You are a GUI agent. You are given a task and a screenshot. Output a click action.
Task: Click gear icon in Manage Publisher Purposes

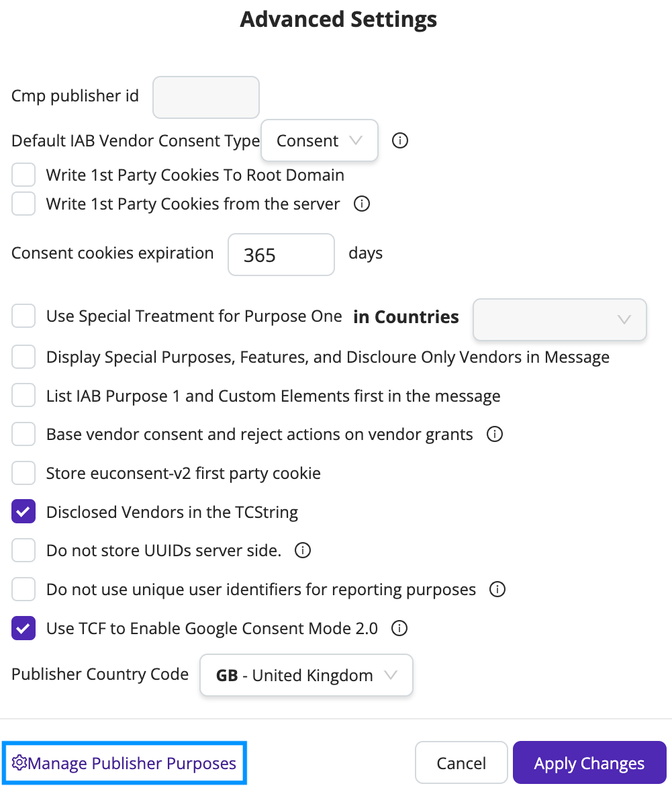[19, 762]
